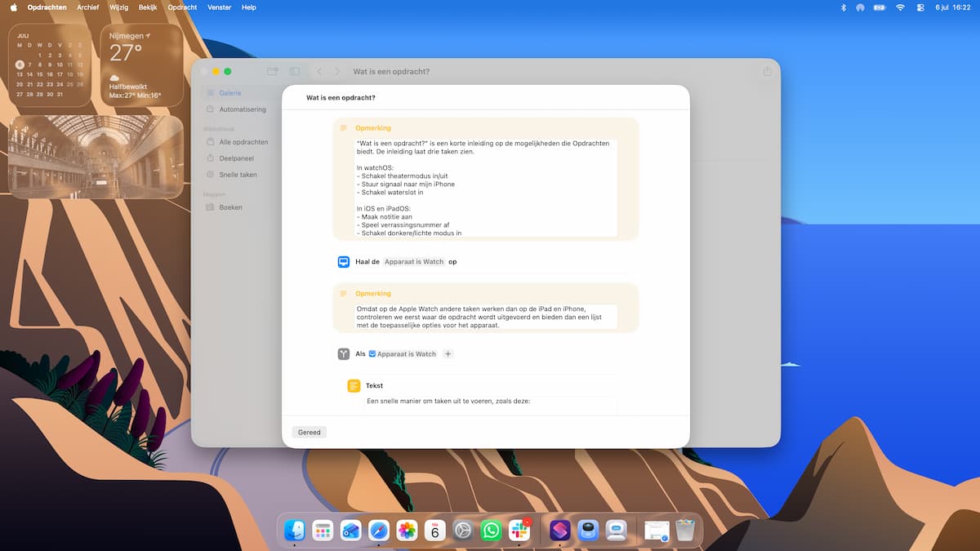Click the Als condition branch icon

(344, 354)
